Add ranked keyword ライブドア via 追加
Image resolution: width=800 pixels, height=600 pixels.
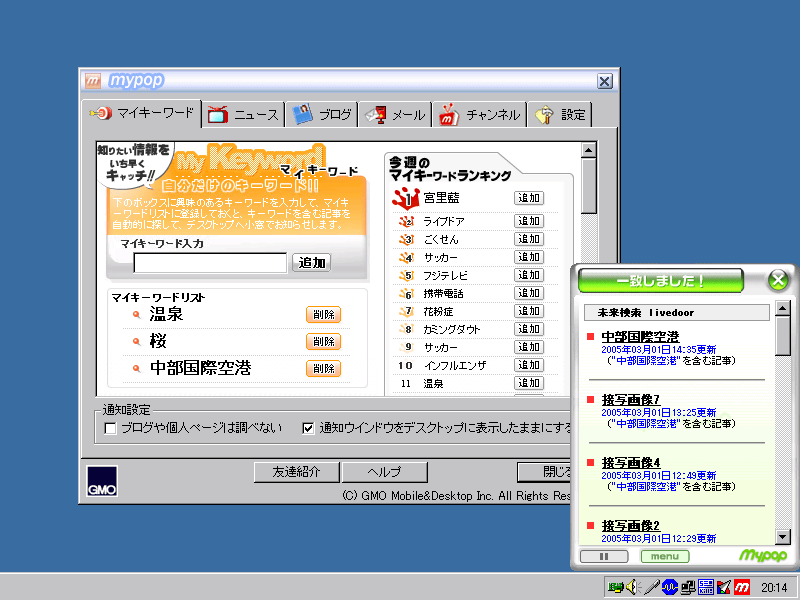529,221
